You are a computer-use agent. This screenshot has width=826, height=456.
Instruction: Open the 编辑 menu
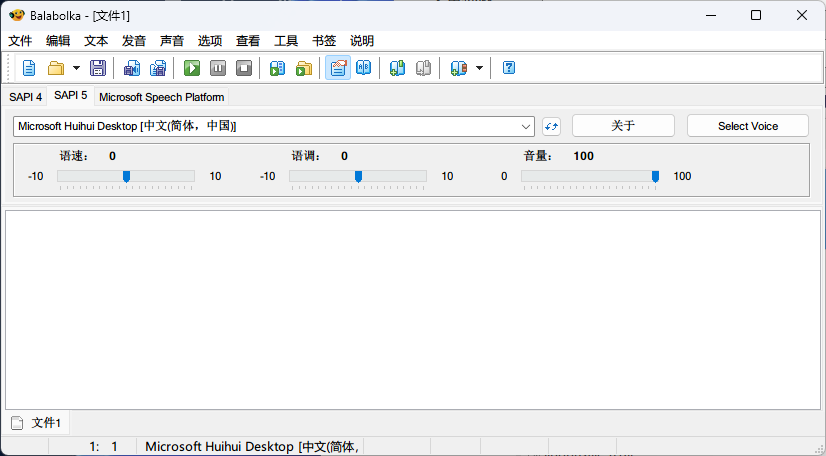point(58,41)
